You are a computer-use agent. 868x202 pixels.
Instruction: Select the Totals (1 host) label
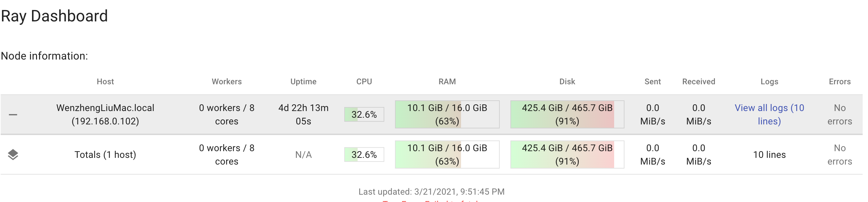105,155
